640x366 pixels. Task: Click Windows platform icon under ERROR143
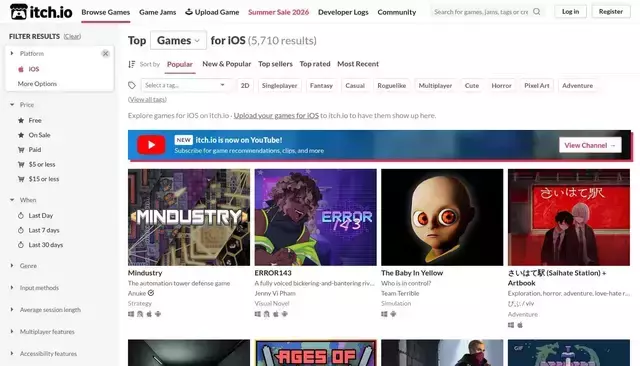click(x=258, y=314)
